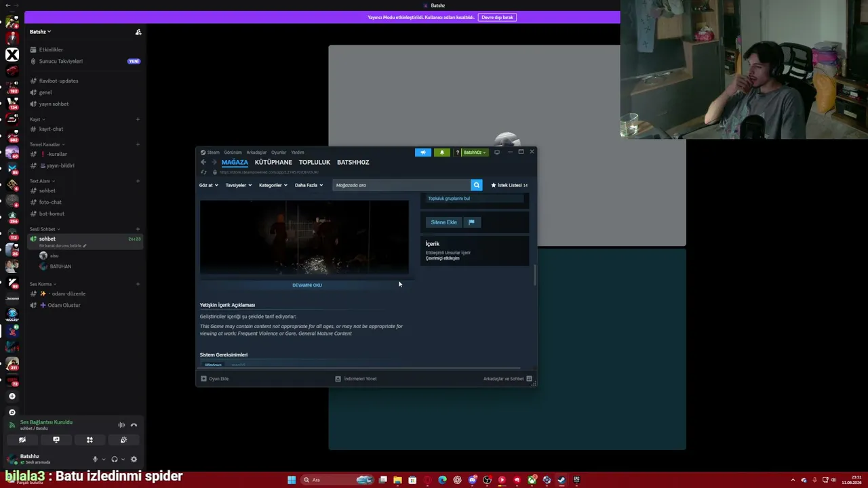Open Discord activities launcher icon
Screen dimensions: 868x488
90,440
